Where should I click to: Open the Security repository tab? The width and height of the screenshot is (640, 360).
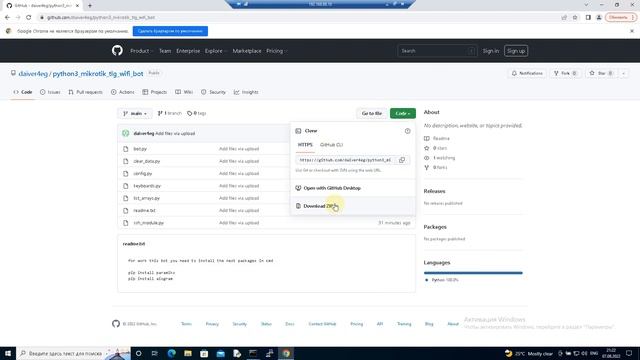click(x=213, y=92)
